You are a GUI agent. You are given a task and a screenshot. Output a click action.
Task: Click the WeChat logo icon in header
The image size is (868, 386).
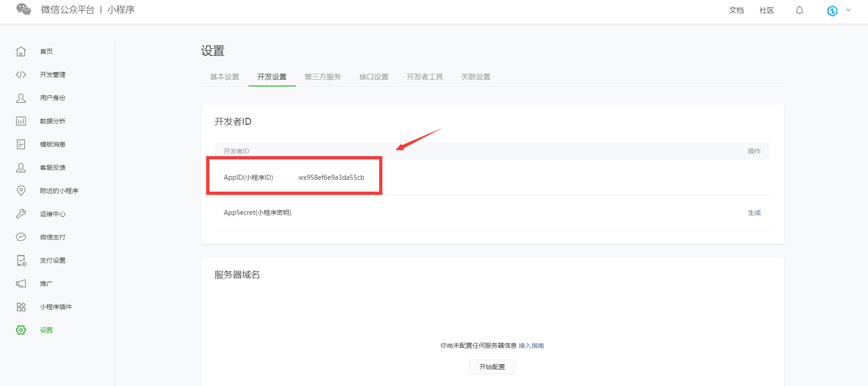point(24,9)
